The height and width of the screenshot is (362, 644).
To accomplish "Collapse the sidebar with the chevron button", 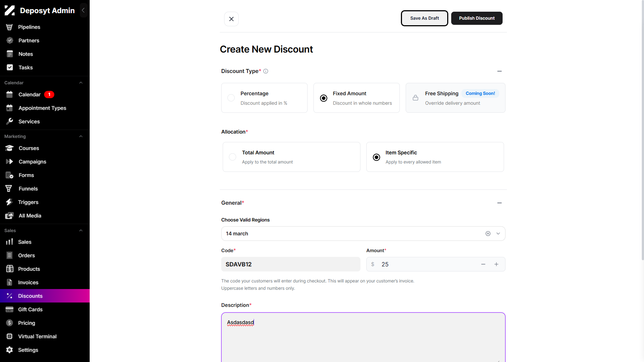I will coord(83,11).
